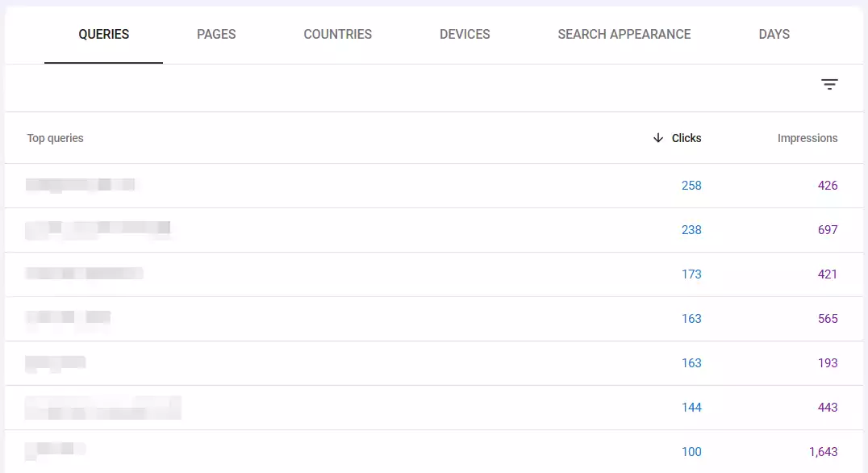Sort the table by Clicks column

click(x=685, y=138)
